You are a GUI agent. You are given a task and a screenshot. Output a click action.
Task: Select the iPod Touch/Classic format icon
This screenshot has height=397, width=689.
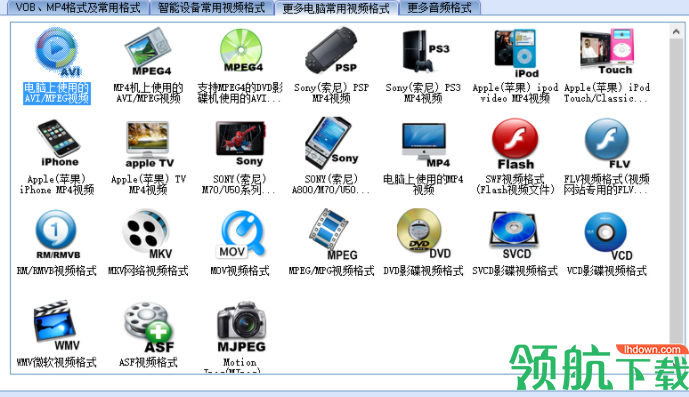pos(607,52)
